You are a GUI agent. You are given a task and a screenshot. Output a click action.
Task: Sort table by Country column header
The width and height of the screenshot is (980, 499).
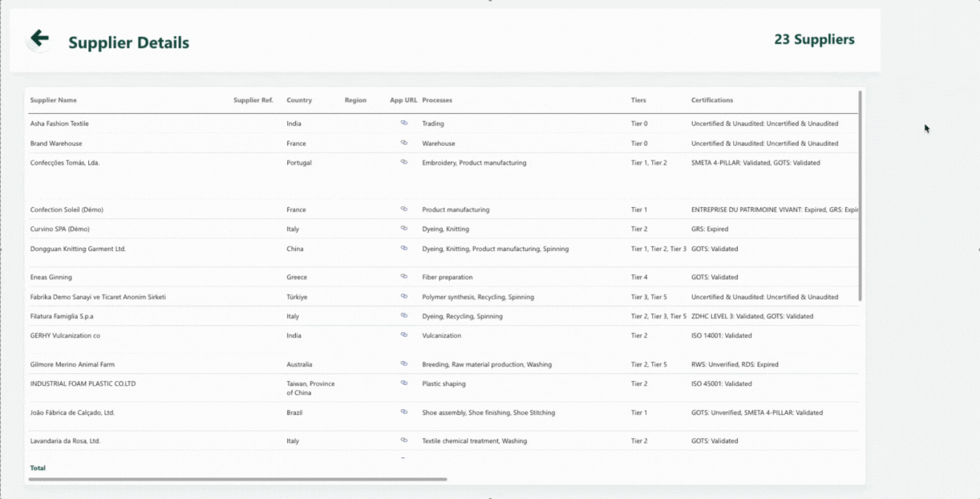(299, 100)
